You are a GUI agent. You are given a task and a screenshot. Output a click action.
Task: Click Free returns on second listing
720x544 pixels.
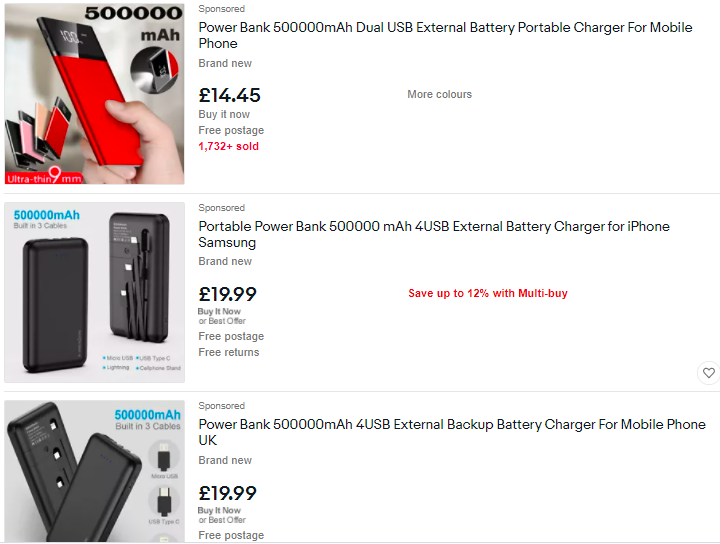click(x=228, y=352)
